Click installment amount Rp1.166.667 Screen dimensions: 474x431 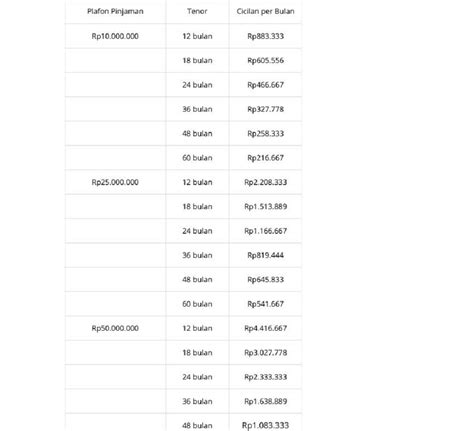[265, 231]
